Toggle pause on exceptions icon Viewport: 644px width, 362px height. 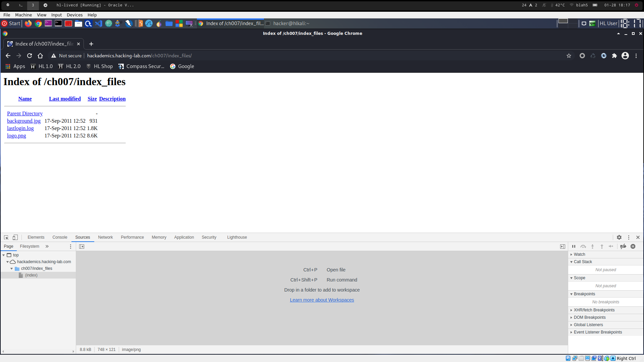[633, 246]
